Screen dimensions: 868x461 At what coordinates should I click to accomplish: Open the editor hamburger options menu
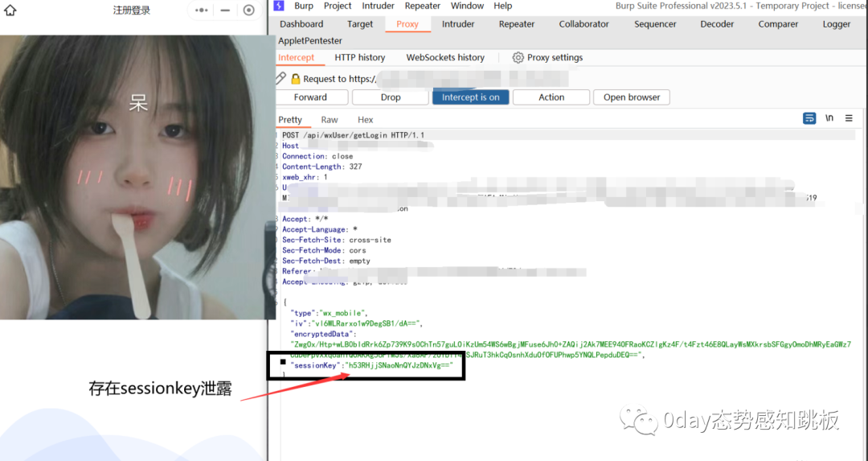[x=849, y=118]
